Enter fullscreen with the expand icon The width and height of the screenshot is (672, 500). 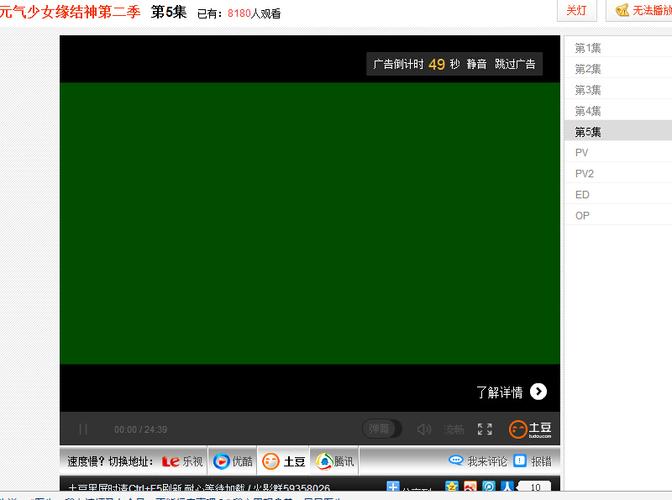(485, 429)
